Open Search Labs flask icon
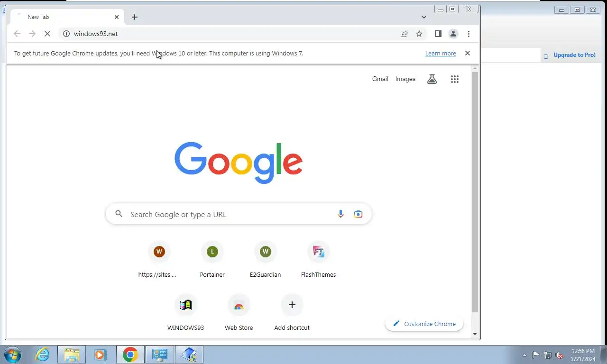Image resolution: width=607 pixels, height=364 pixels. pos(432,79)
